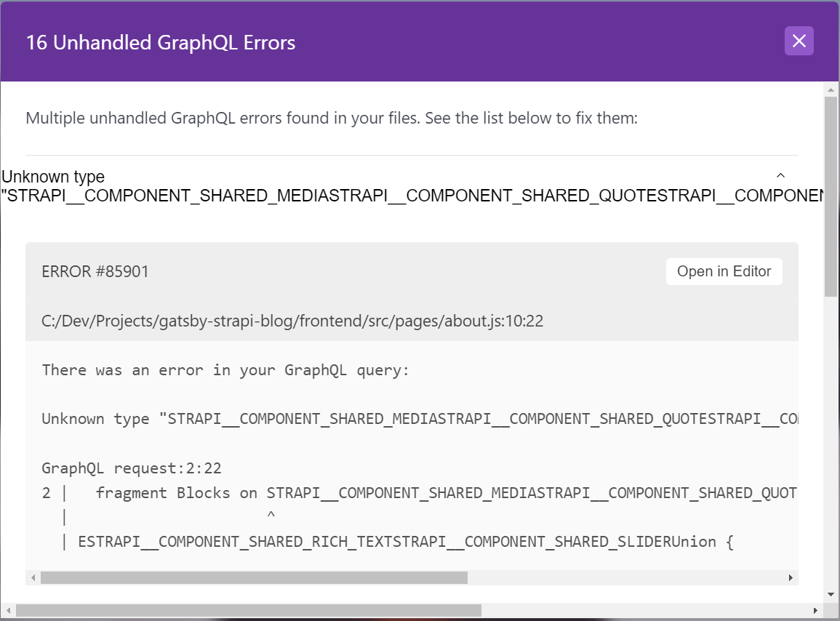The width and height of the screenshot is (840, 621).
Task: Click the code block scroll left arrow
Action: 33,577
